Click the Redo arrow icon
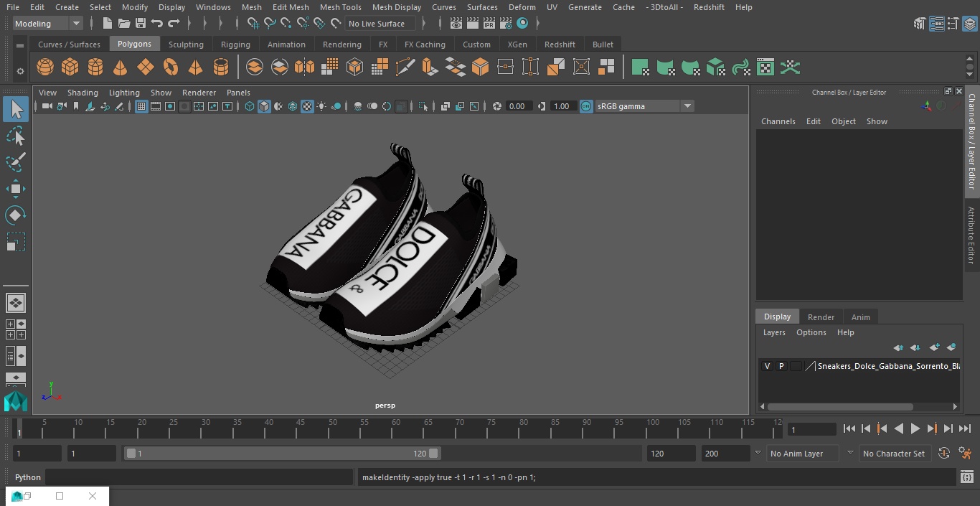 click(174, 24)
